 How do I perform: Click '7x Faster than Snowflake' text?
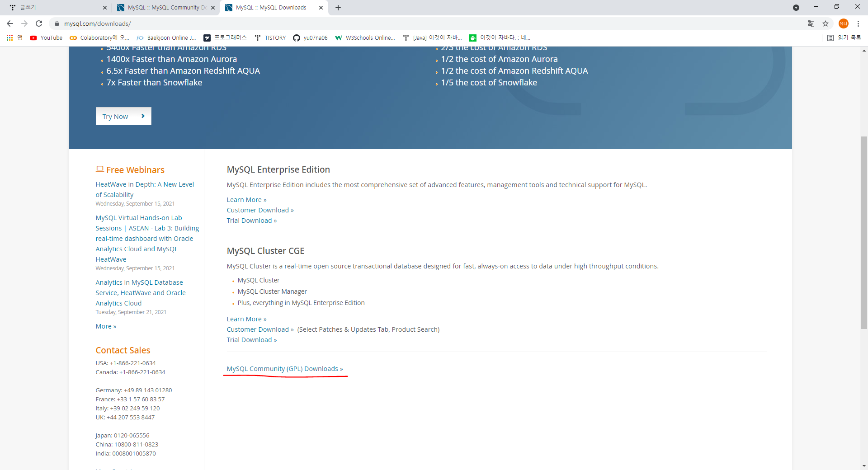pos(154,83)
